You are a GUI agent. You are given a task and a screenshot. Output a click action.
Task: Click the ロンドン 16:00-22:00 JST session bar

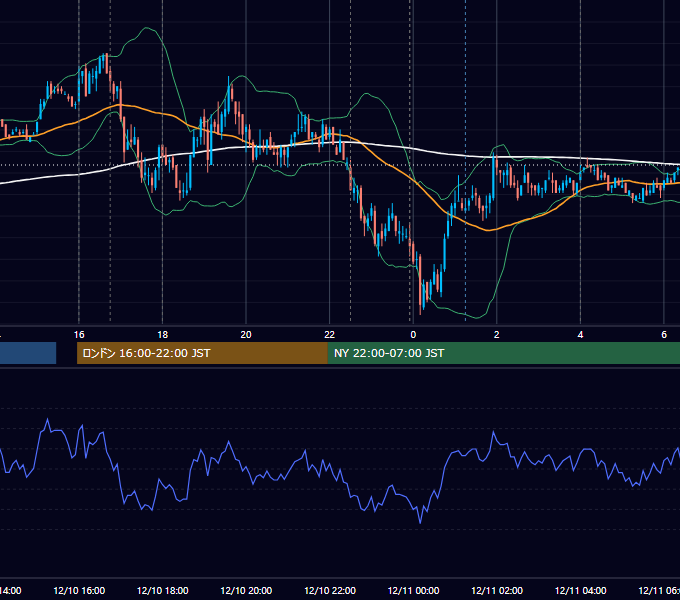click(x=202, y=353)
